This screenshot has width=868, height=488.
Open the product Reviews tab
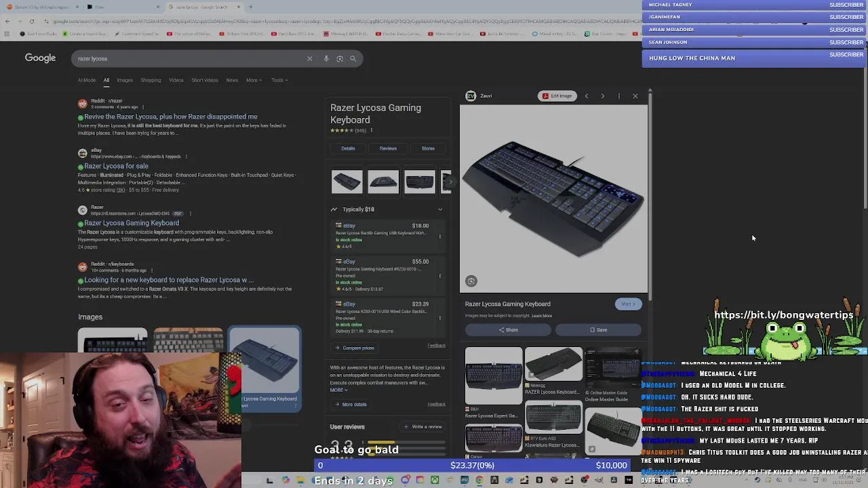pyautogui.click(x=388, y=148)
